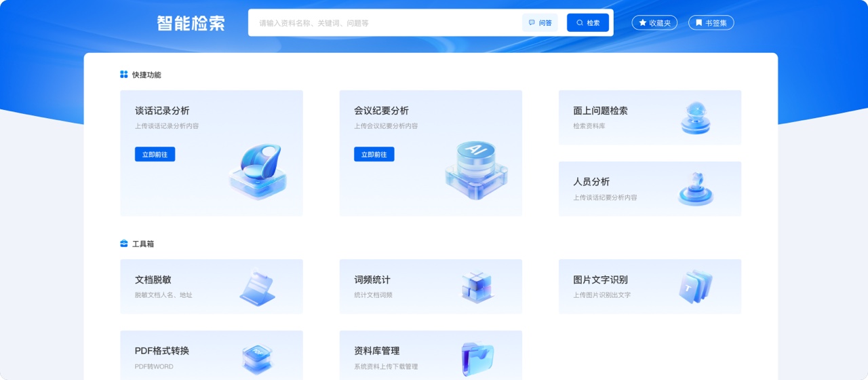Focus the 请输入资料名称 search input field
868x380 pixels.
384,23
